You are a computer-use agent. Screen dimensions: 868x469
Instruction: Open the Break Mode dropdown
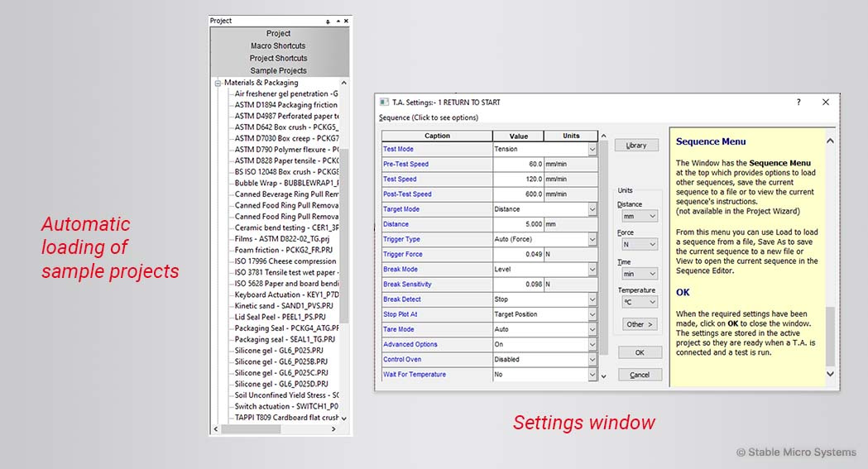click(592, 270)
